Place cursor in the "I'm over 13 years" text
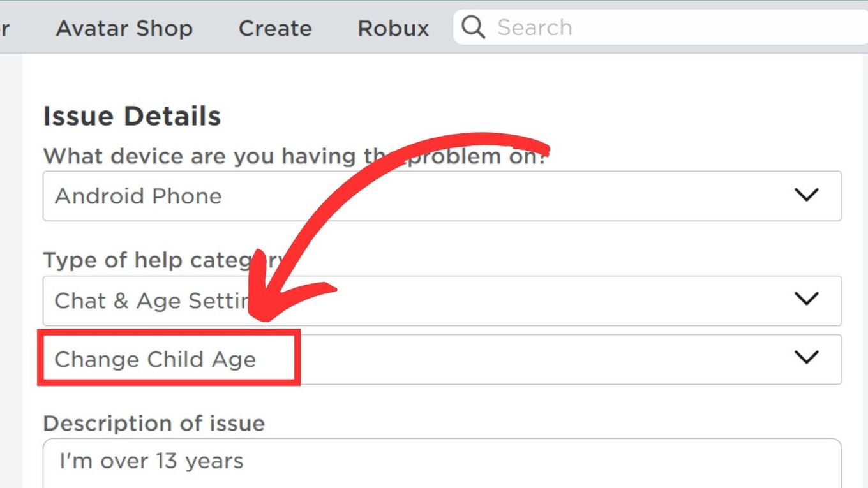 pos(151,461)
